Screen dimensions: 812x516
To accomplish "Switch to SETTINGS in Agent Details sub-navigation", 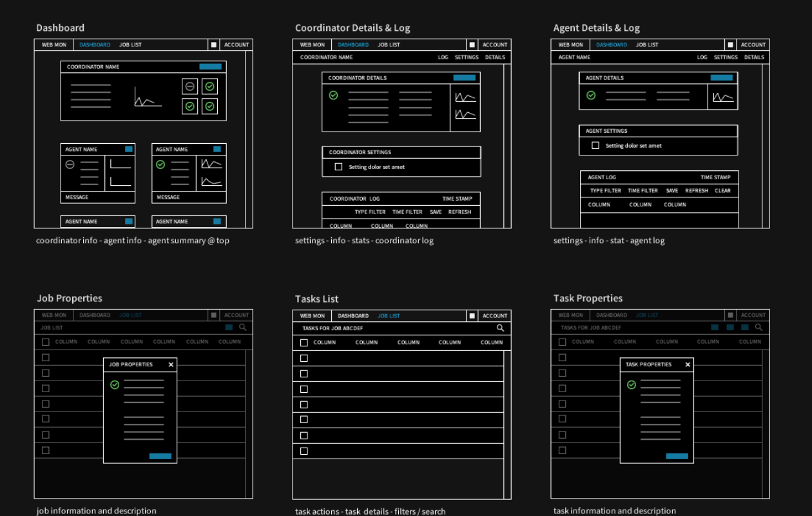I will (x=726, y=57).
